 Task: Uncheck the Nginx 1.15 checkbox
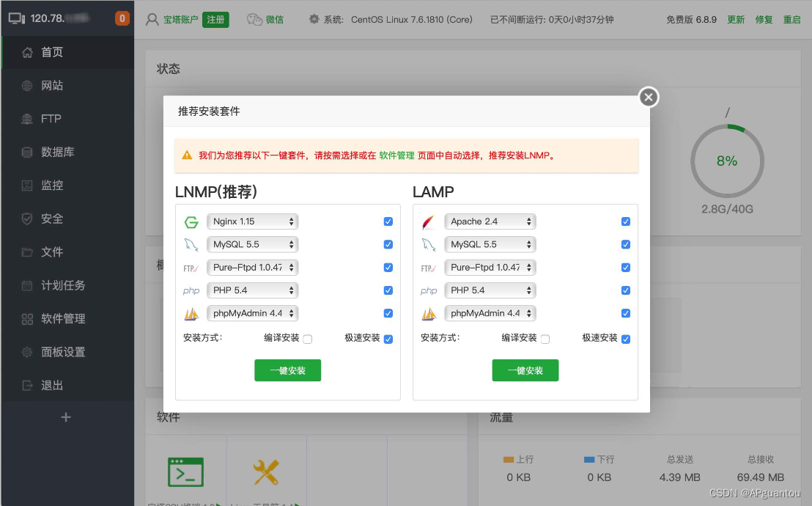pos(388,221)
